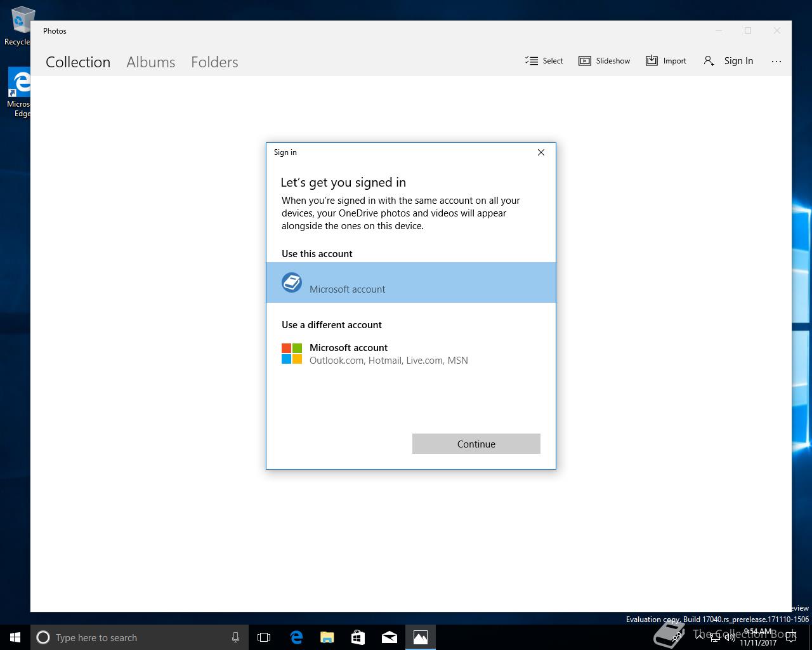Screen dimensions: 812x650
Task: Open Task View from the taskbar
Action: 264,637
